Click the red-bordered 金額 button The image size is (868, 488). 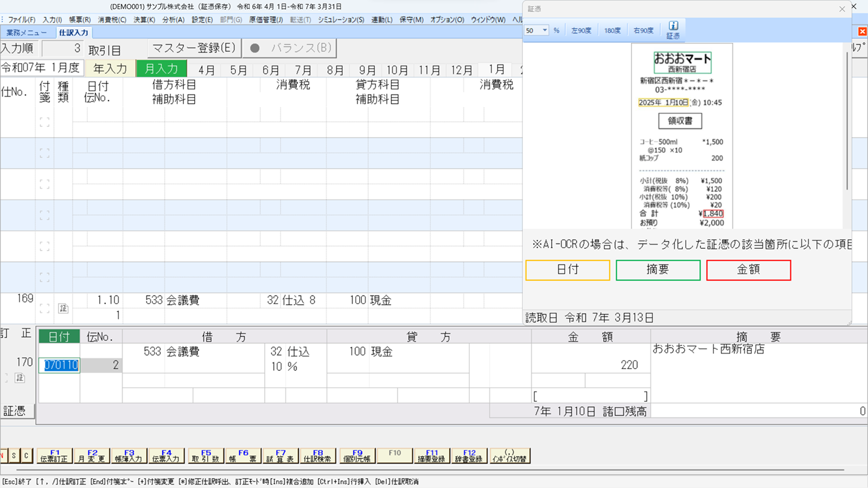748,269
